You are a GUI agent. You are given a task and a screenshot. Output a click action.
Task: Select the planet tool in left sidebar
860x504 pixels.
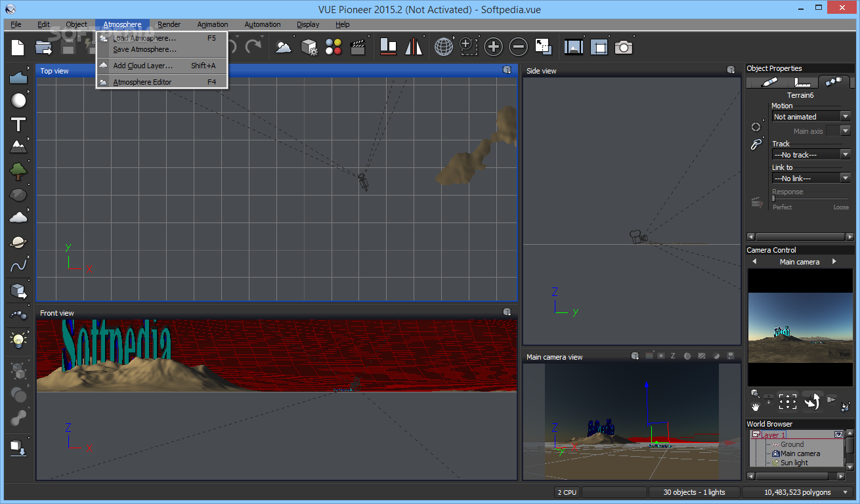pos(18,241)
